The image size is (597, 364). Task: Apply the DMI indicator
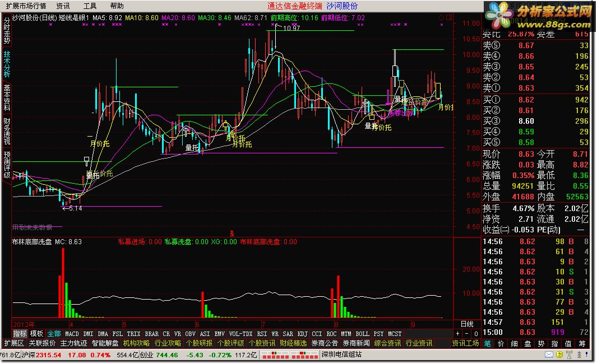coord(88,334)
